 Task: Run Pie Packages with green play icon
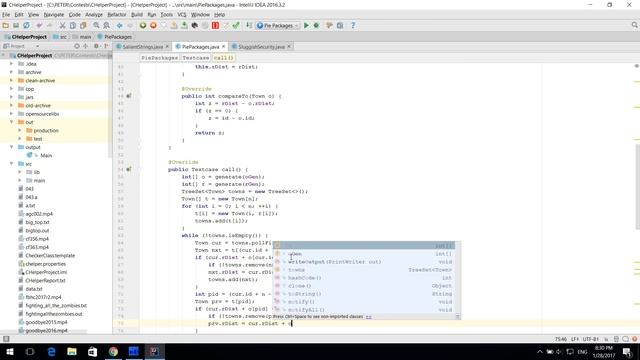coord(306,25)
